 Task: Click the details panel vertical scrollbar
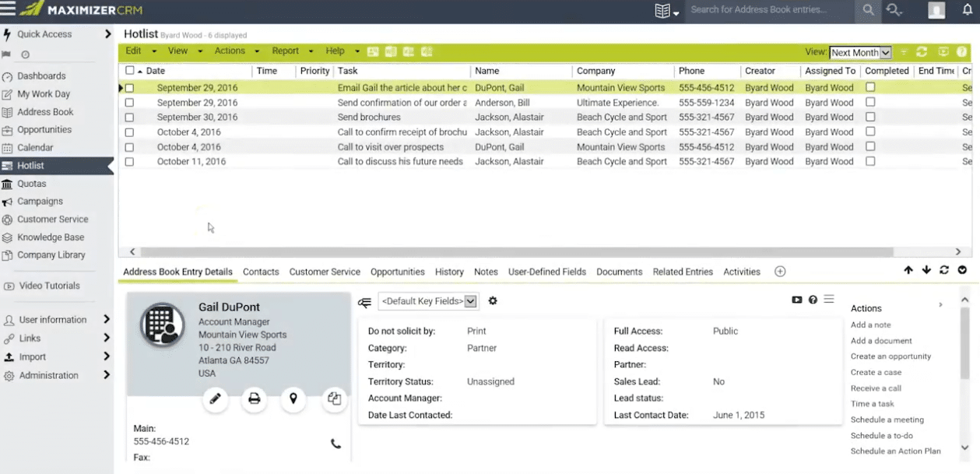[964, 342]
